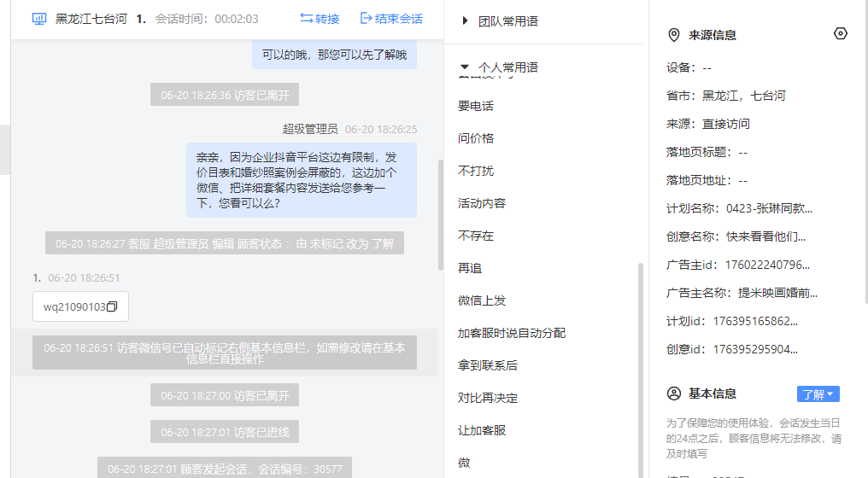The height and width of the screenshot is (478, 868).
Task: Click the 计划名称 value 0423-张琳同款...
Action: [769, 208]
